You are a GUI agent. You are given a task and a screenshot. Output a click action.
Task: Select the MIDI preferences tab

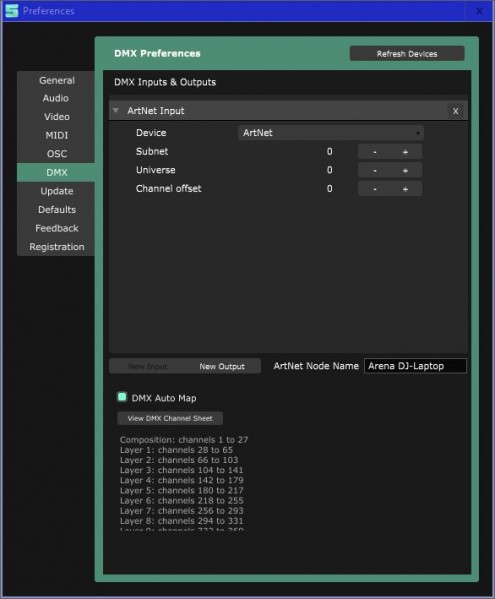pyautogui.click(x=57, y=135)
